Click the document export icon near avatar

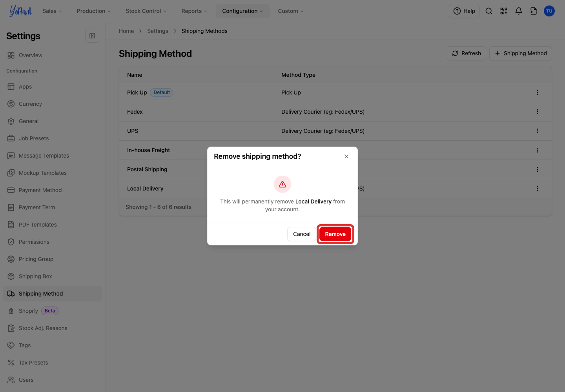click(534, 11)
